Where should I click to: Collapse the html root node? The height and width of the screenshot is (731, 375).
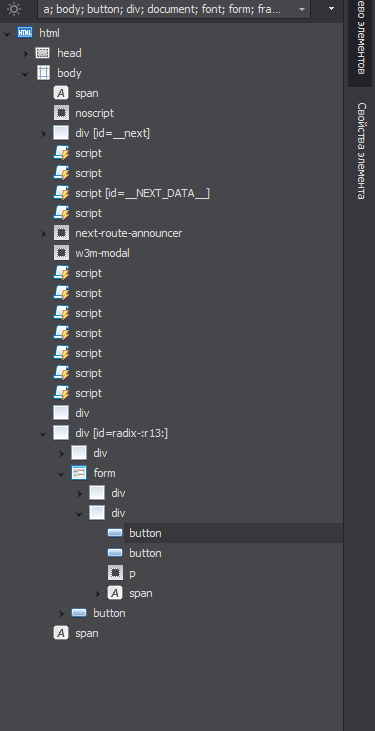coord(7,33)
